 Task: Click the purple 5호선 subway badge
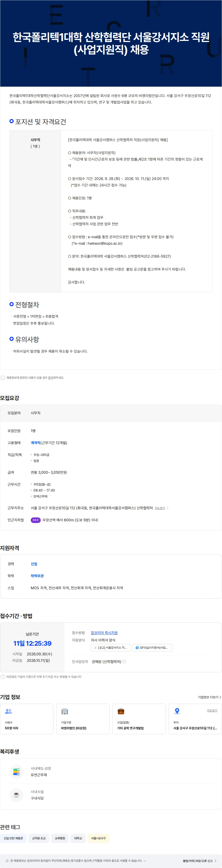point(35,520)
